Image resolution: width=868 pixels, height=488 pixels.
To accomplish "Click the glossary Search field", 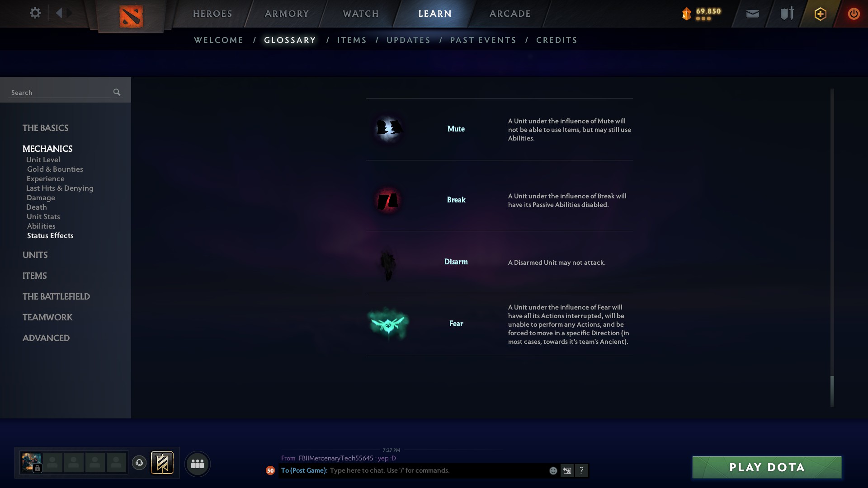I will (x=60, y=92).
